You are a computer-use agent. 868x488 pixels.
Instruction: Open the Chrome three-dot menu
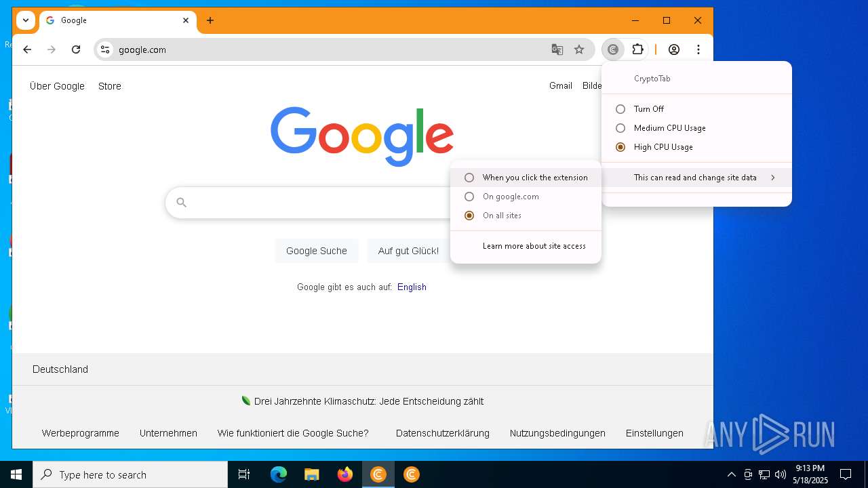[698, 49]
